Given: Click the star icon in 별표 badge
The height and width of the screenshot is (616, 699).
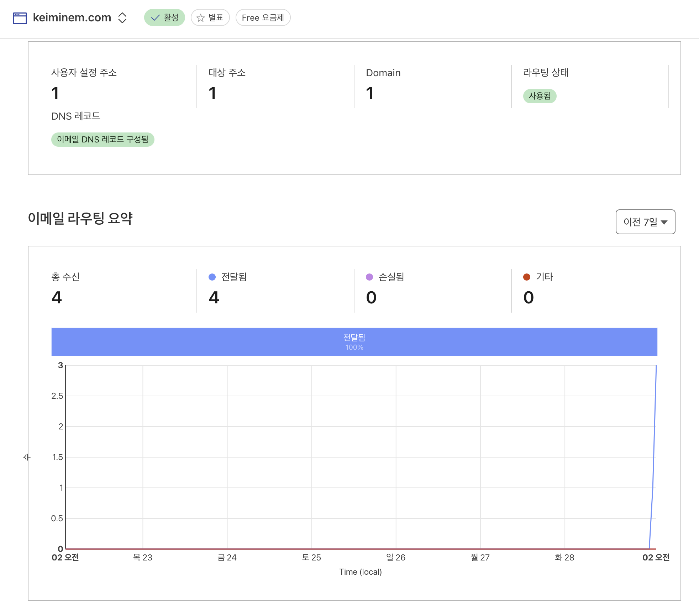Looking at the screenshot, I should 201,18.
